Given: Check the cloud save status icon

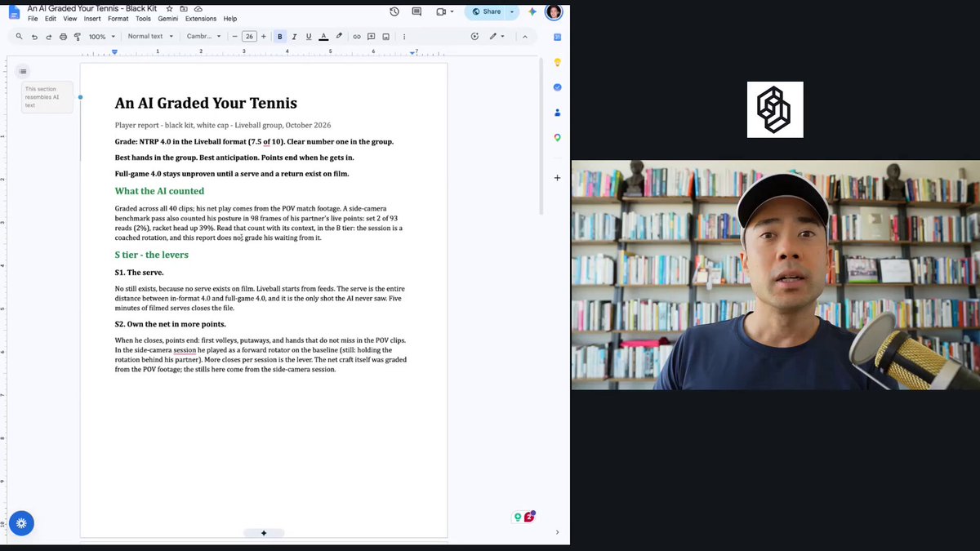Looking at the screenshot, I should 198,8.
